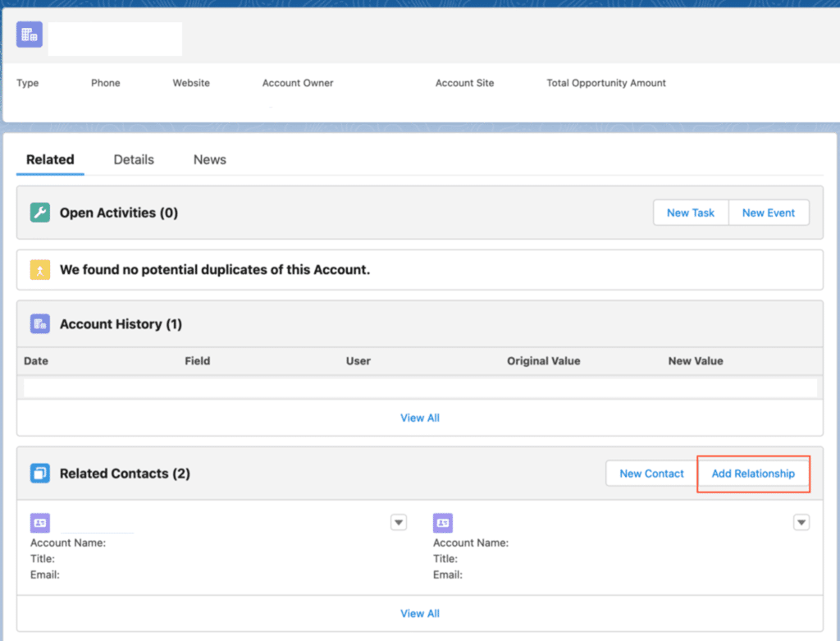Click the Total Opportunity Amount label

tap(606, 83)
